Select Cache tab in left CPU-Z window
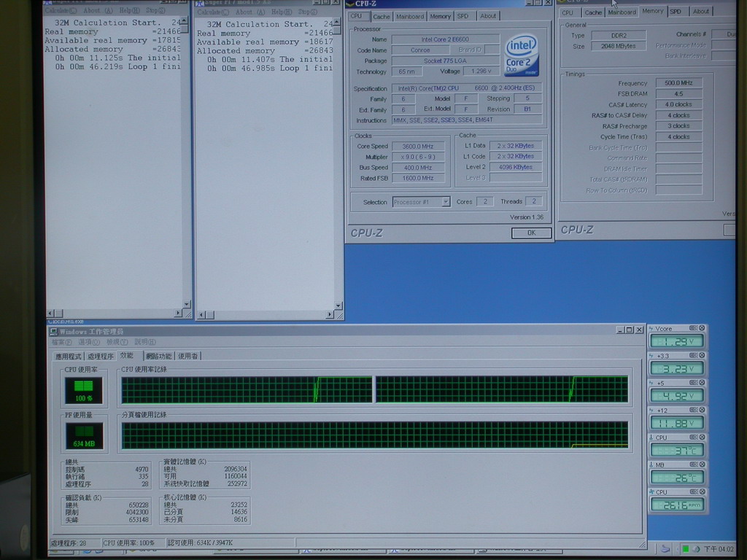The height and width of the screenshot is (560, 747). (x=382, y=16)
